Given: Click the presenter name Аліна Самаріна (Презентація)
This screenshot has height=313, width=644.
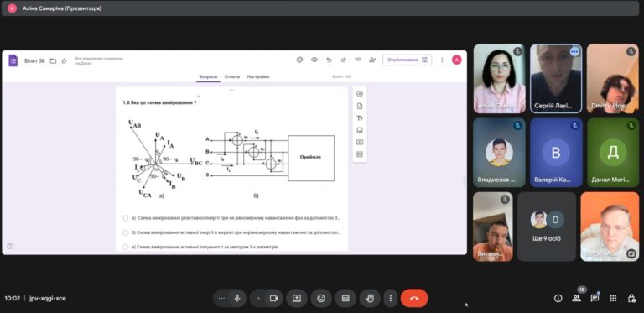Looking at the screenshot, I should point(62,8).
